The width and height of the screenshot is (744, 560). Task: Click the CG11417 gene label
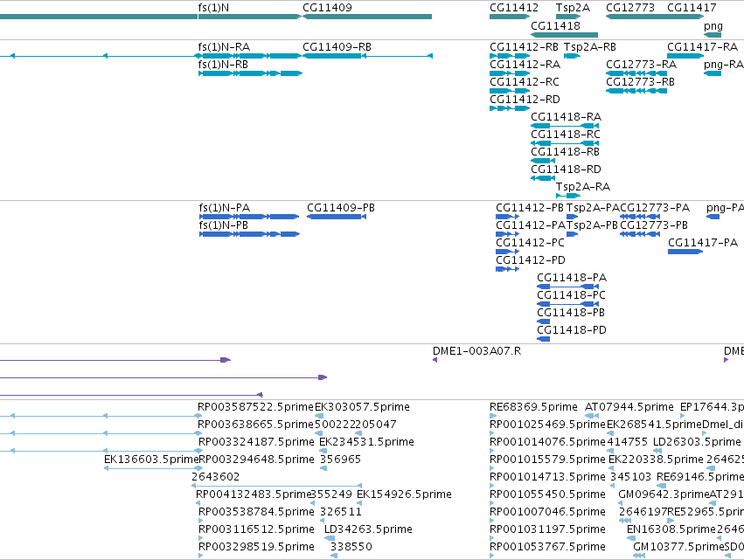(692, 8)
